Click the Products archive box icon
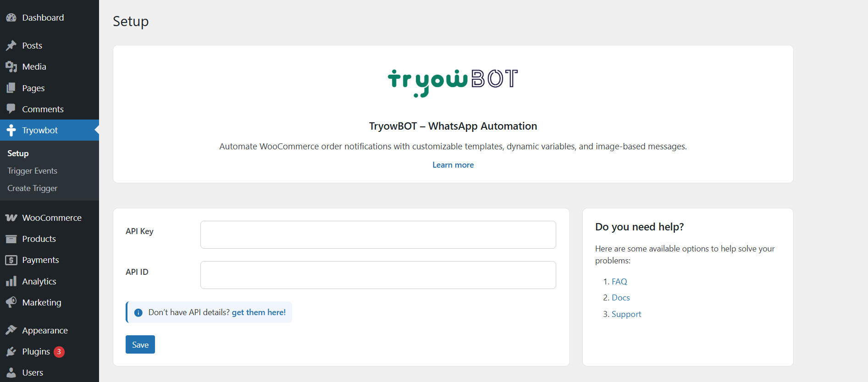This screenshot has height=382, width=868. 11,239
